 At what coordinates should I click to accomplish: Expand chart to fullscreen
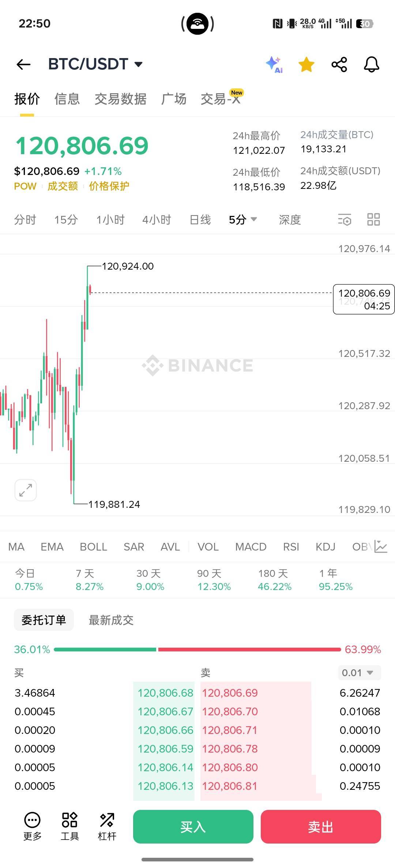coord(26,490)
